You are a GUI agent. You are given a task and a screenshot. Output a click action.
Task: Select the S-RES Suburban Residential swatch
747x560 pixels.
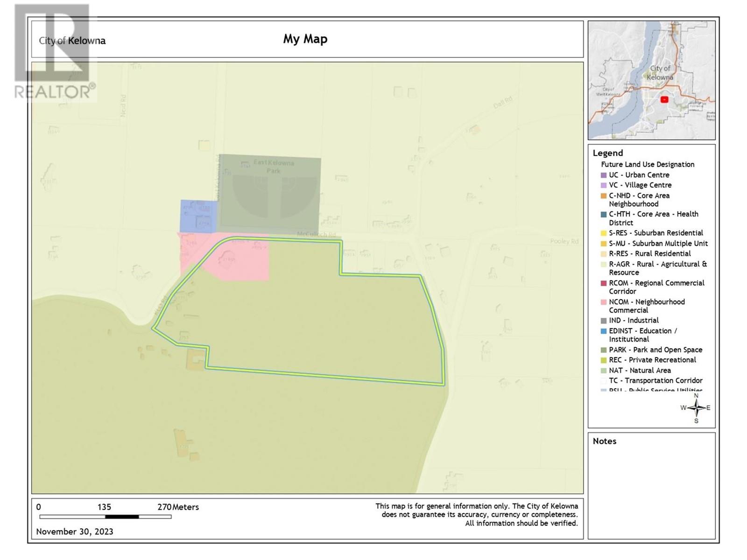(604, 233)
